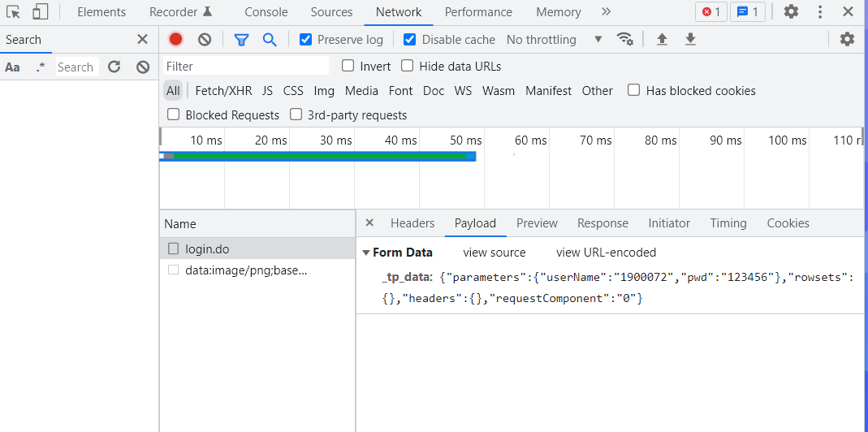Filter requests by JS type
This screenshot has width=868, height=432.
point(267,91)
